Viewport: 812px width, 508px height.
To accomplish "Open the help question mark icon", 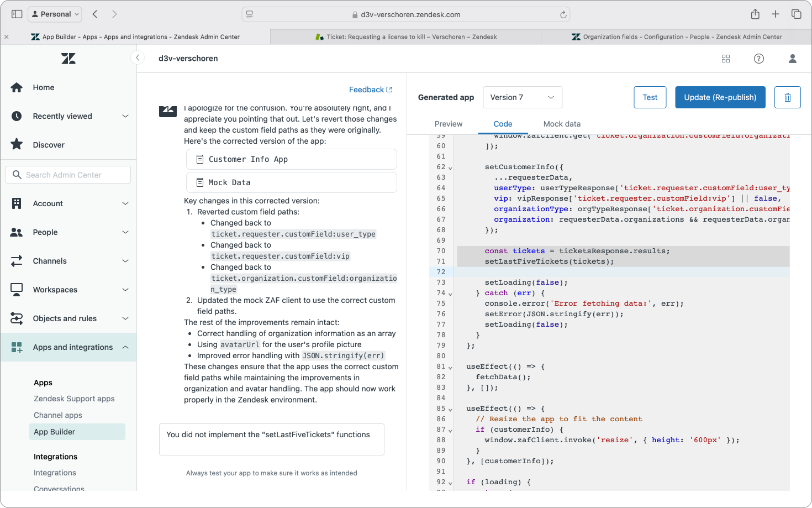I will point(759,59).
